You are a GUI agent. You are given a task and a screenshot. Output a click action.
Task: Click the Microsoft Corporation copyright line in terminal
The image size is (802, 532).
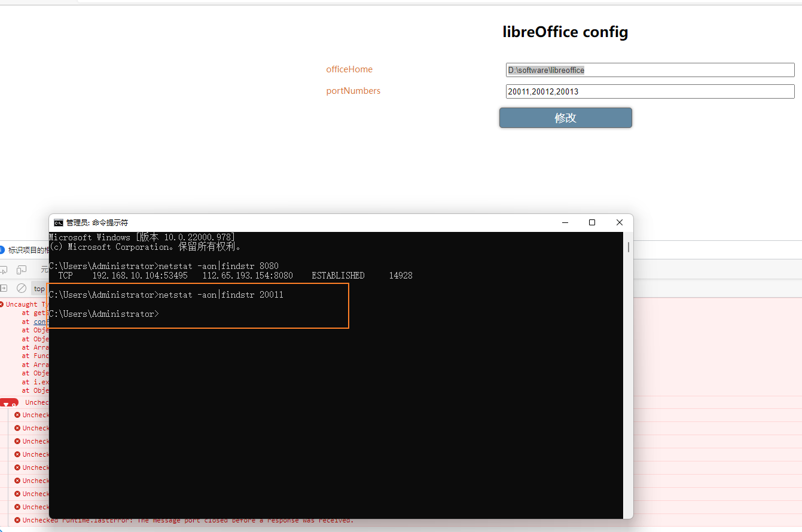tap(145, 247)
